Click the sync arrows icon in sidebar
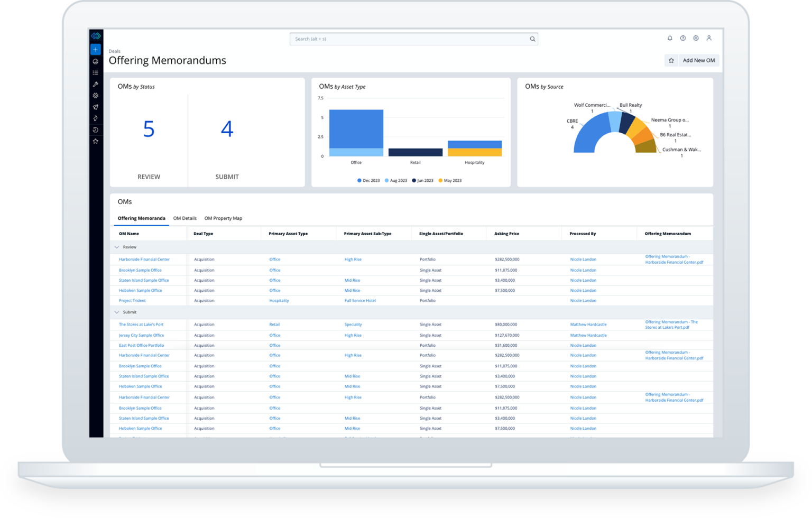 point(96,118)
